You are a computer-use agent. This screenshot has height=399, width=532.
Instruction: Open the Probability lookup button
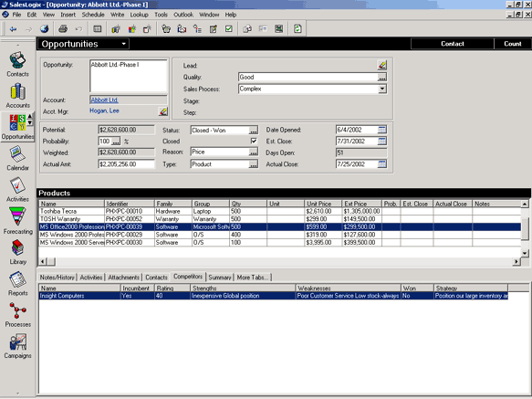(x=116, y=142)
